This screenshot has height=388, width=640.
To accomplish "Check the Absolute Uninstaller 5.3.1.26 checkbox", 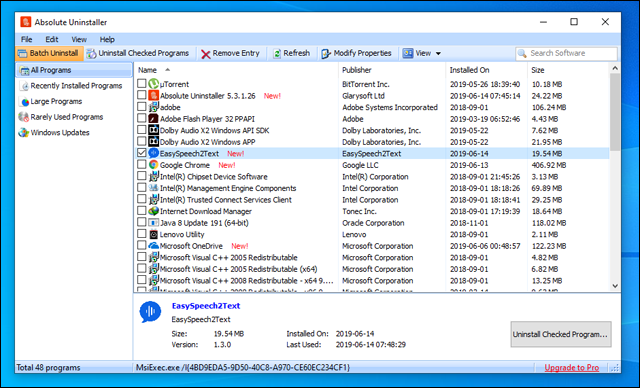I will click(x=142, y=95).
